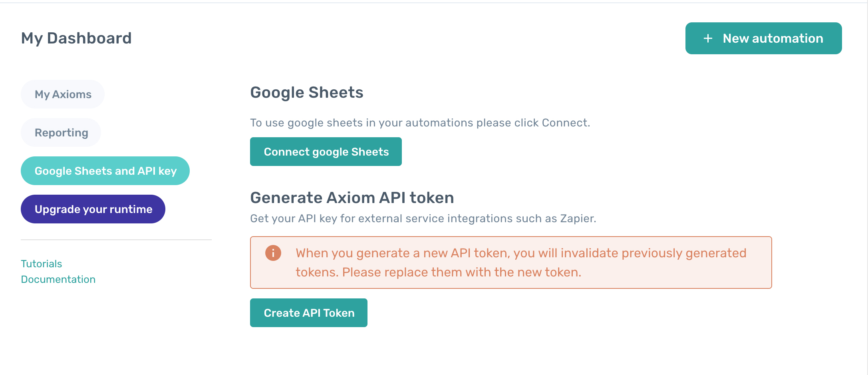This screenshot has height=375, width=868.
Task: Click Upgrade your runtime button
Action: [93, 209]
